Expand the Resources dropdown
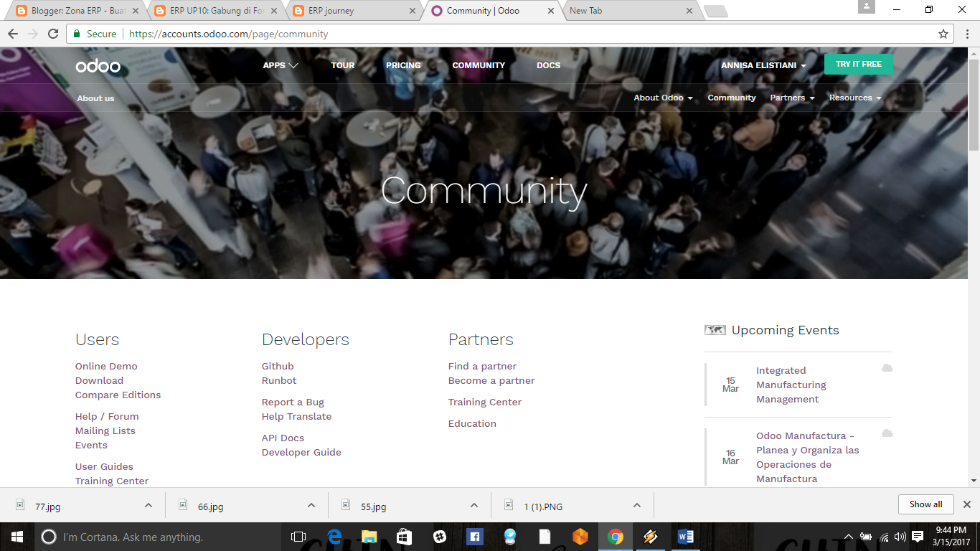The height and width of the screenshot is (551, 980). pyautogui.click(x=855, y=98)
